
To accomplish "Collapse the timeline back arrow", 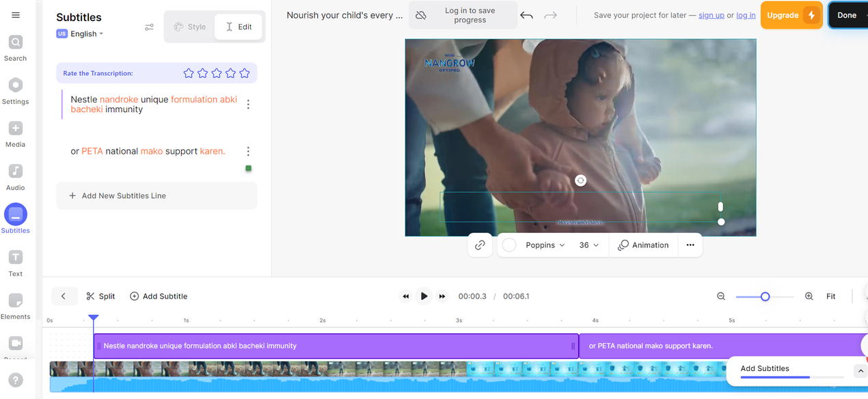I will pos(64,296).
